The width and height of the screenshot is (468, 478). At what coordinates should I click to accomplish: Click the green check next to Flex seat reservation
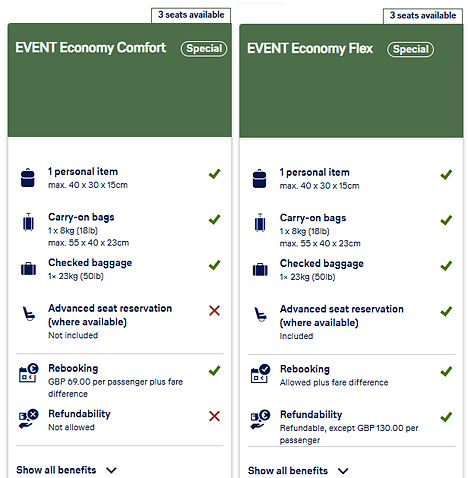[446, 311]
